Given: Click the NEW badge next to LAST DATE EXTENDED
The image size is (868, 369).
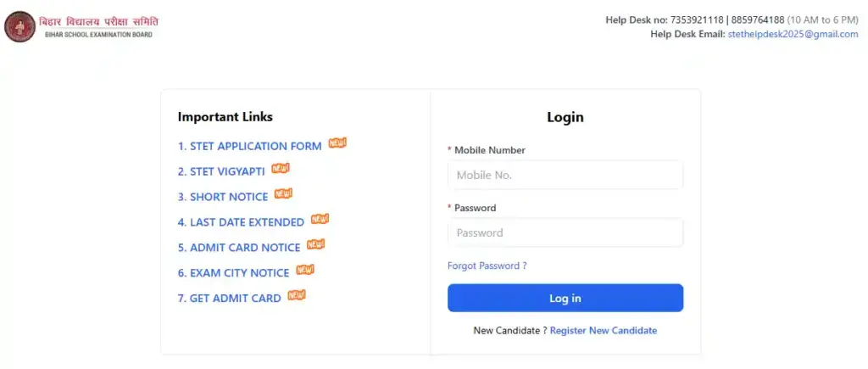Looking at the screenshot, I should tap(320, 220).
